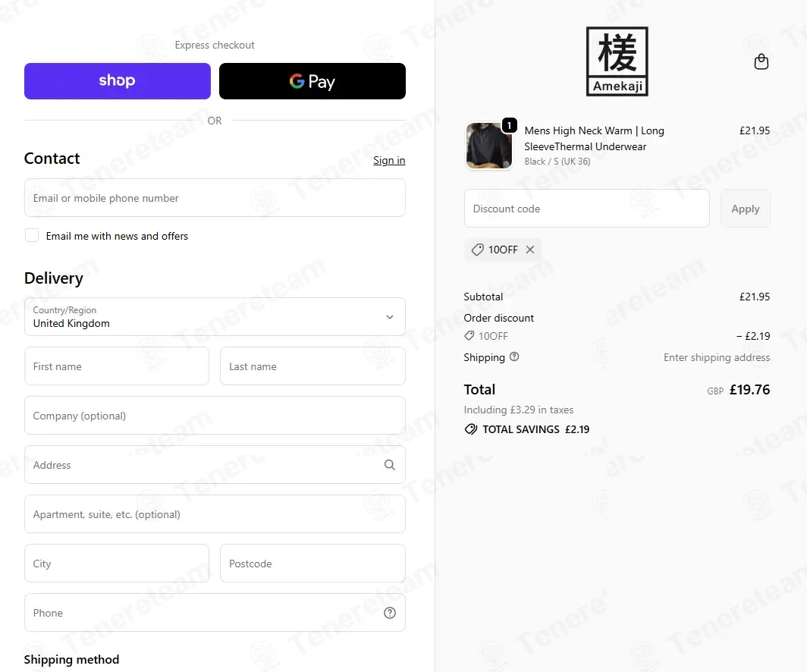This screenshot has width=807, height=672.
Task: Pay with Shop Pay express button
Action: [118, 81]
